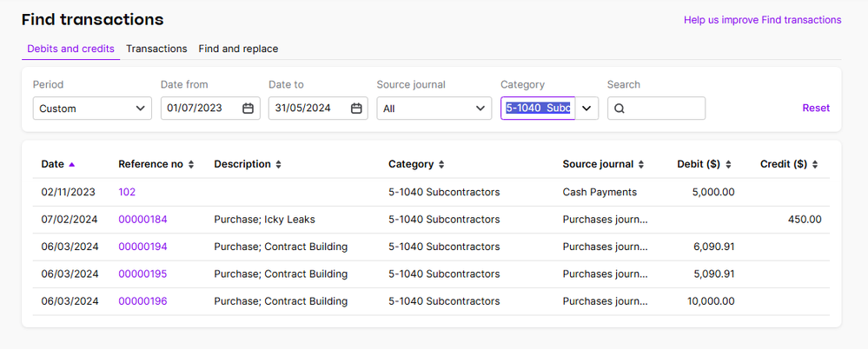Select the Debits and credits tab
868x349 pixels.
(x=70, y=49)
